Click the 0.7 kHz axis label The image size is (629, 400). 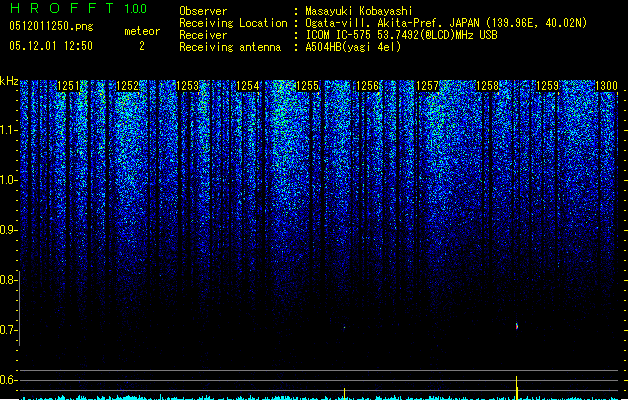tap(8, 330)
